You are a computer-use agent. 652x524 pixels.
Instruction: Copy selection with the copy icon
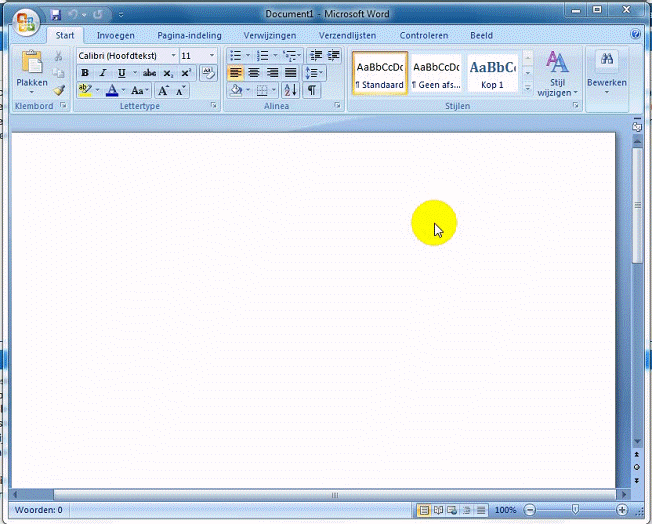coord(59,73)
